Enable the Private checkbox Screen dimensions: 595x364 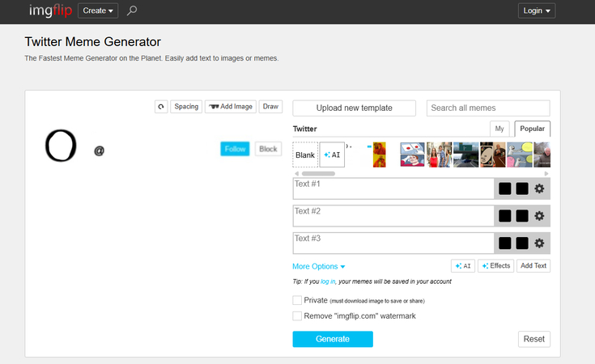pyautogui.click(x=297, y=300)
